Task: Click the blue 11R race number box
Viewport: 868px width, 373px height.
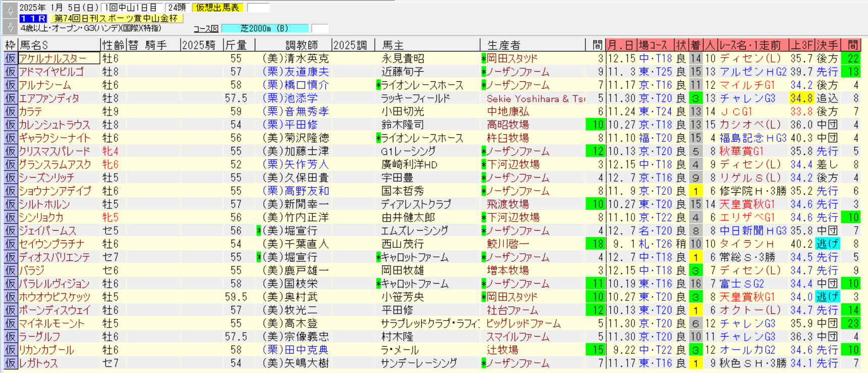Action: (33, 18)
